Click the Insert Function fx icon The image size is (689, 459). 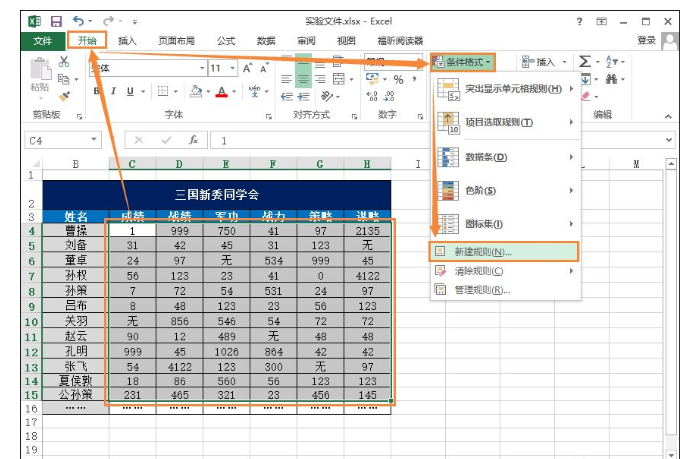[192, 141]
